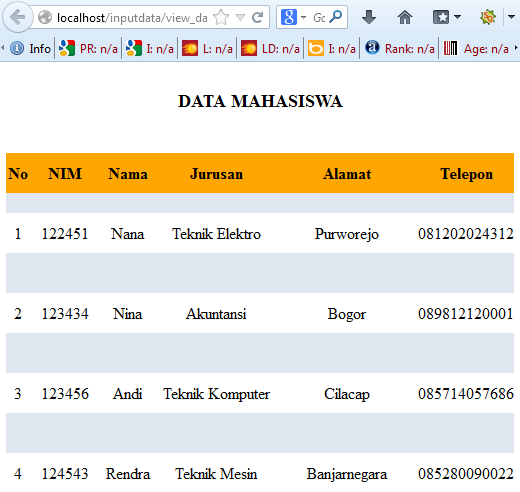This screenshot has height=492, width=520.
Task: Click the search magnifier icon
Action: coord(335,17)
